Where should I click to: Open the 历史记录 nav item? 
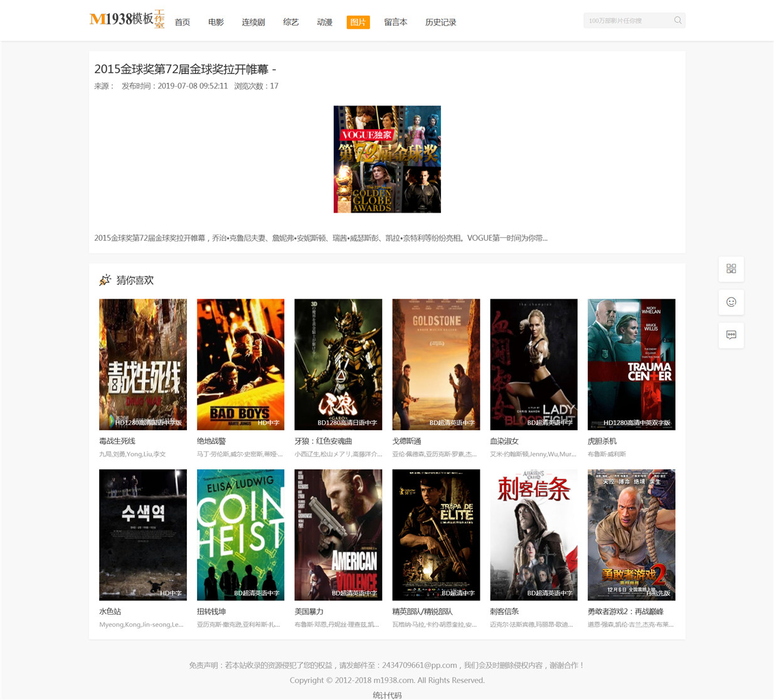(441, 23)
